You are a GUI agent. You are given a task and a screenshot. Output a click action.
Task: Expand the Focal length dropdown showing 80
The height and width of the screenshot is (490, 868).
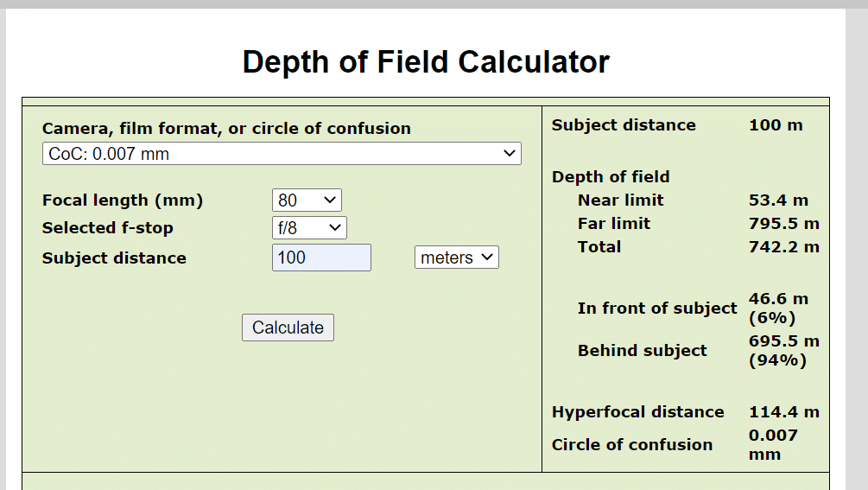pos(307,200)
